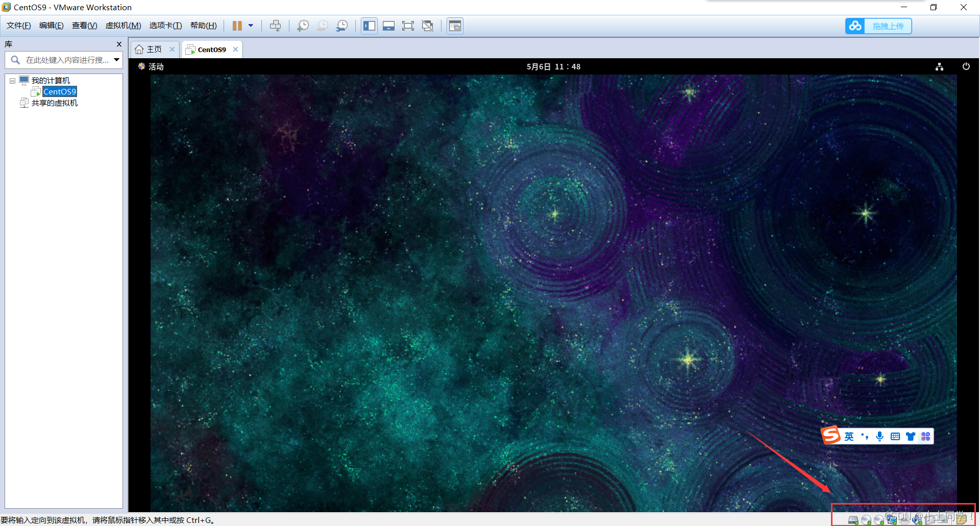
Task: Select the CentOS9 virtual machine entry
Action: point(59,91)
